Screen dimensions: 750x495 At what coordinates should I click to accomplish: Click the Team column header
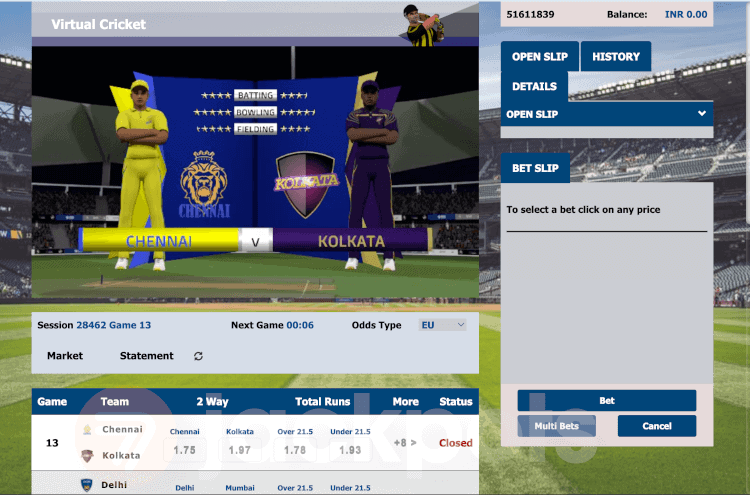pos(115,402)
